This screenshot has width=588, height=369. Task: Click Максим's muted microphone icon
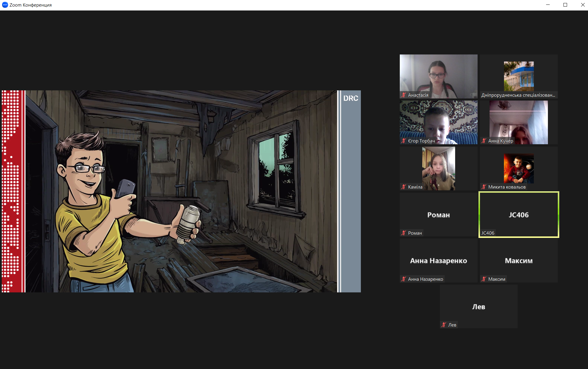pos(484,279)
